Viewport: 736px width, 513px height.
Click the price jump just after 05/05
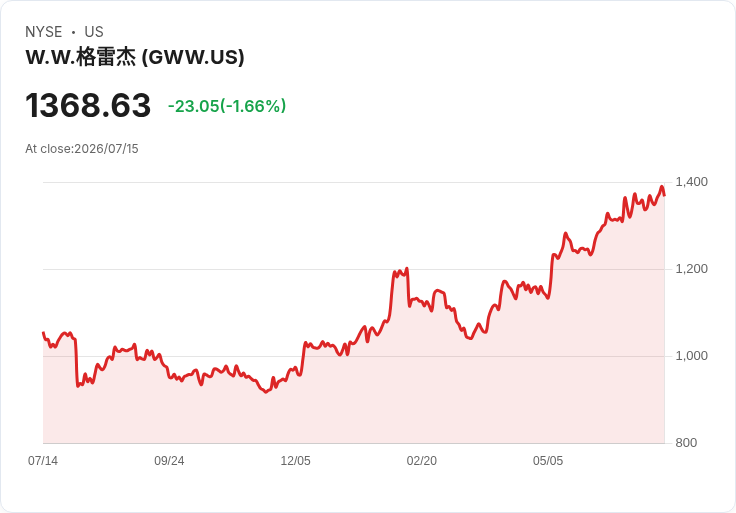click(x=551, y=276)
